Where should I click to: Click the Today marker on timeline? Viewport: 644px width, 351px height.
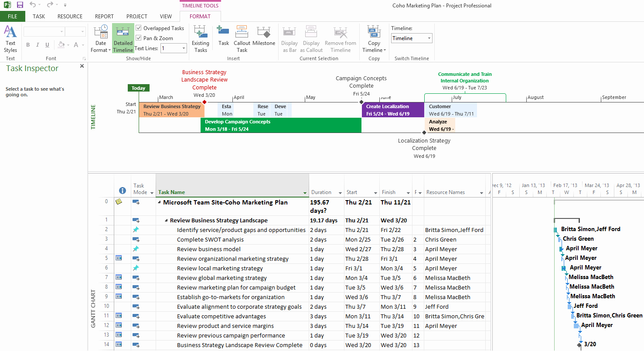point(139,88)
